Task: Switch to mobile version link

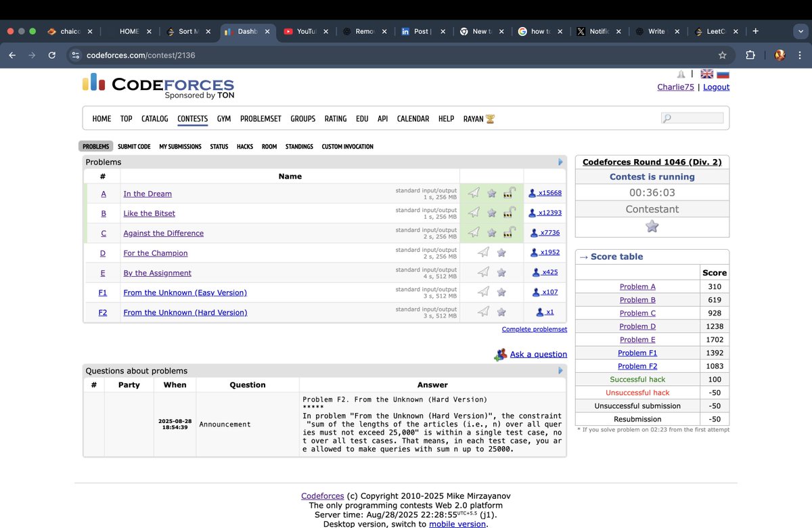Action: pyautogui.click(x=457, y=524)
